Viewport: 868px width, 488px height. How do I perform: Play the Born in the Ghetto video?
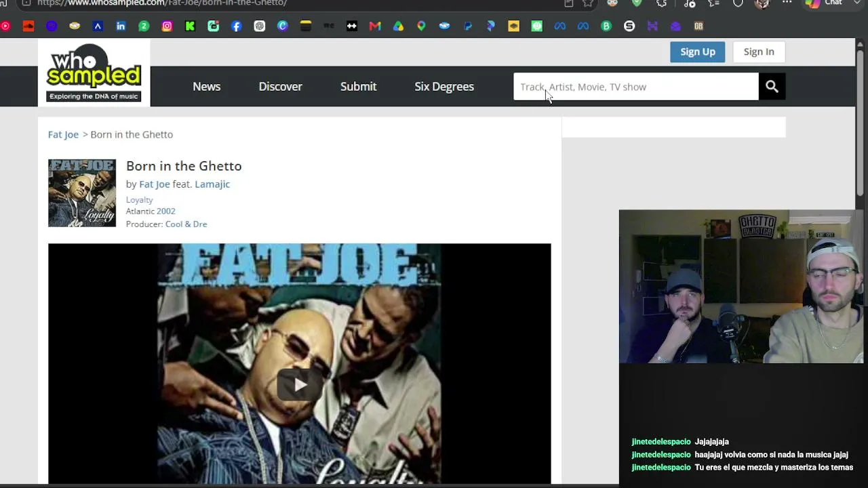click(x=300, y=385)
